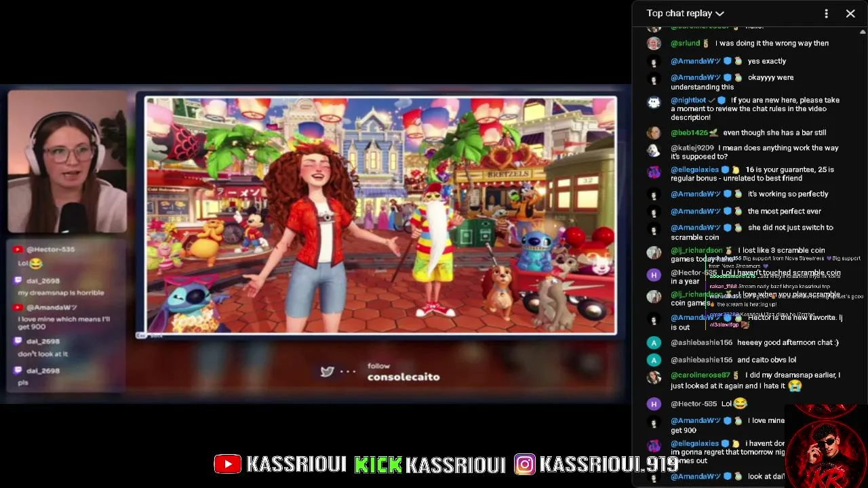Click 'I was doing it the wrong way then'

click(x=772, y=43)
